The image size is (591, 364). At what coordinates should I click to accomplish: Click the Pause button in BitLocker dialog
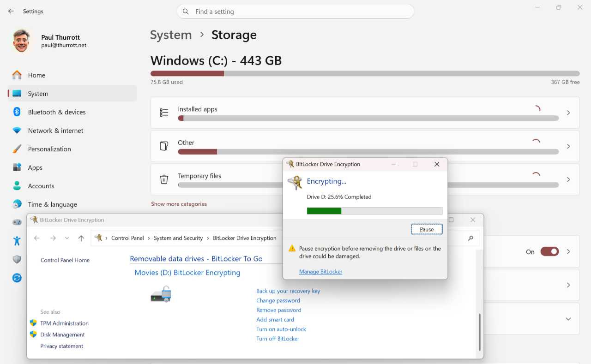[427, 229]
